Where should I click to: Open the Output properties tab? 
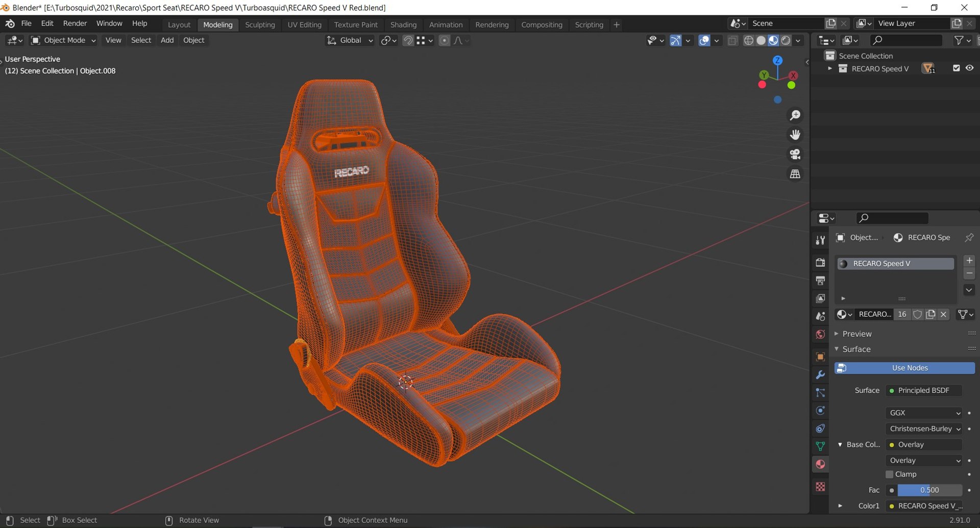point(820,280)
